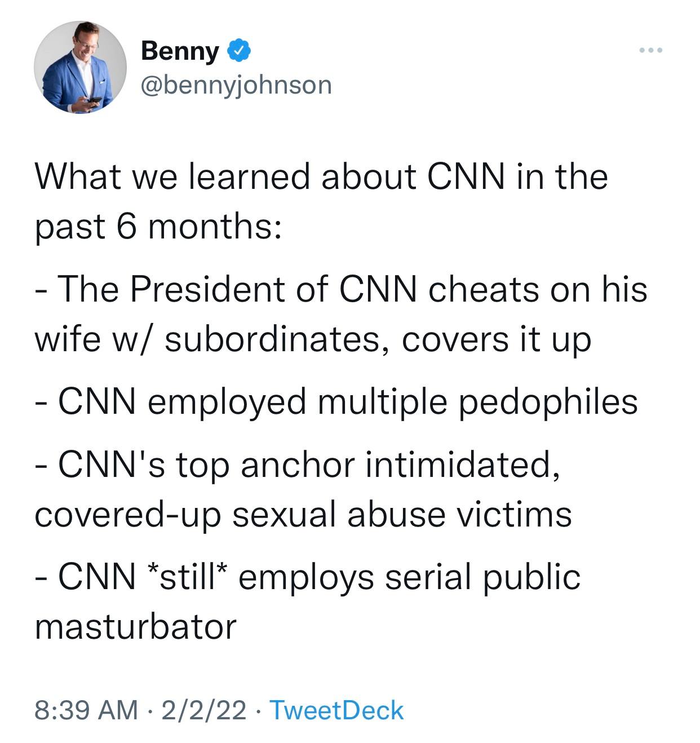Screen dimensions: 700x743
Task: Click the blue verified badge
Action: (238, 51)
